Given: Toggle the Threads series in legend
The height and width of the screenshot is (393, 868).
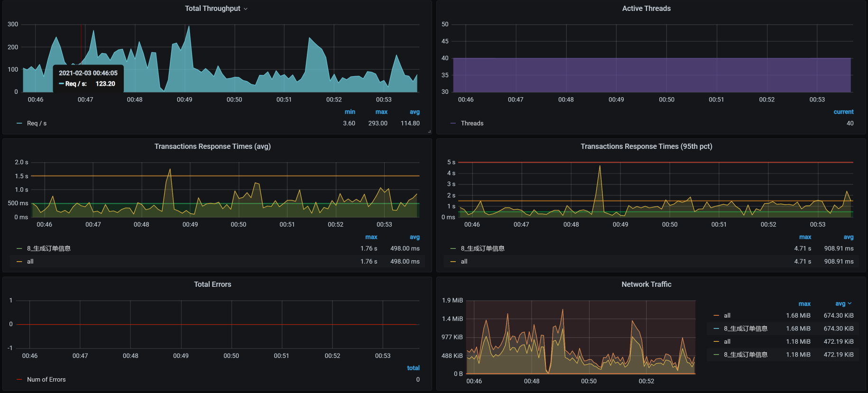Looking at the screenshot, I should click(x=472, y=123).
